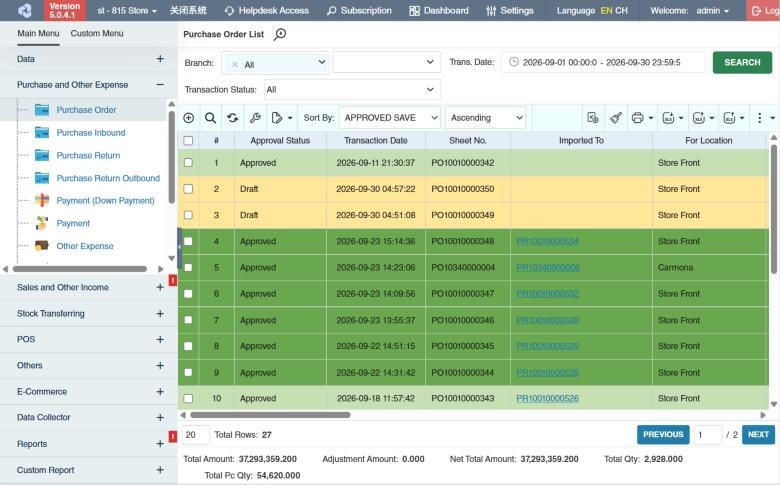Open Purchase Return Outbound in sidebar

click(x=108, y=178)
